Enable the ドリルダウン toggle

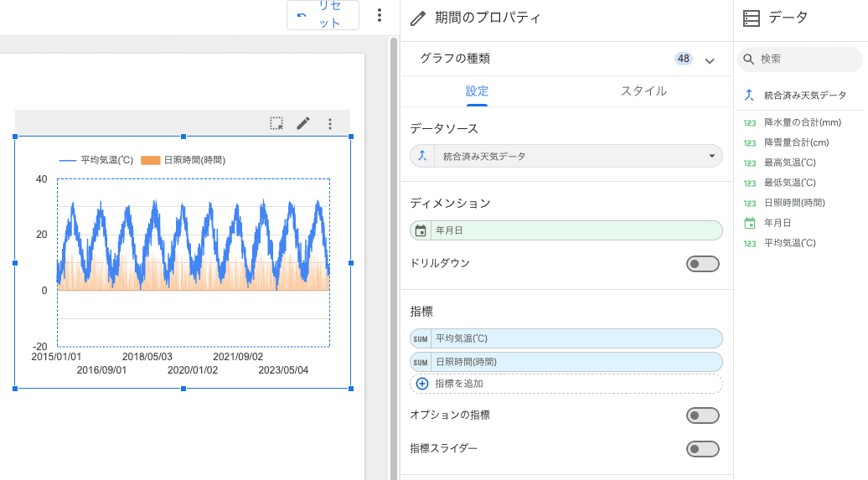[x=702, y=264]
